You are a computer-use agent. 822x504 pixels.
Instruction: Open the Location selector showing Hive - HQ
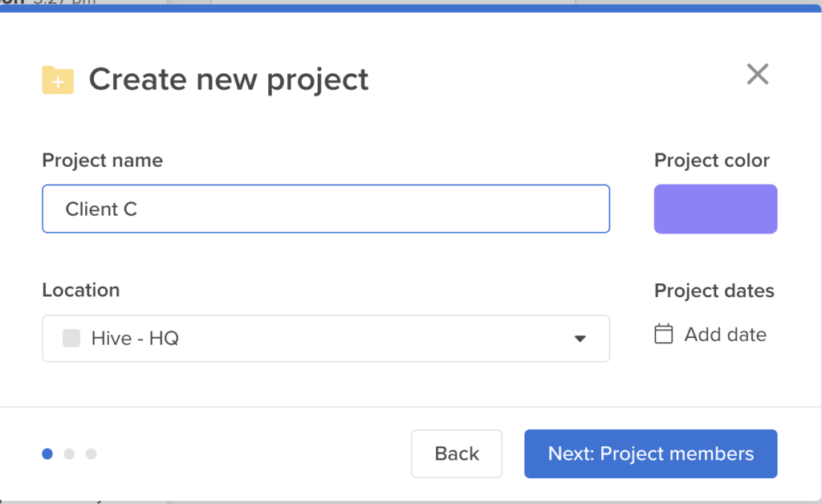pos(325,338)
